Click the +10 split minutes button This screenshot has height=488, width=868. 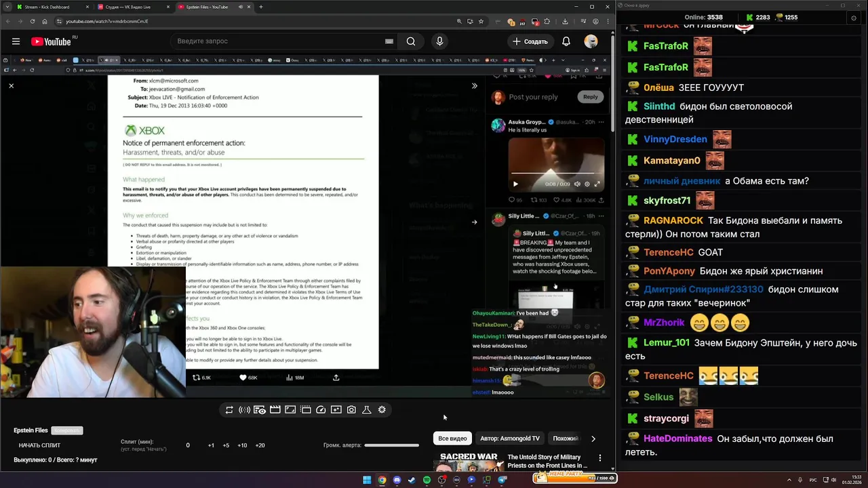pos(243,445)
